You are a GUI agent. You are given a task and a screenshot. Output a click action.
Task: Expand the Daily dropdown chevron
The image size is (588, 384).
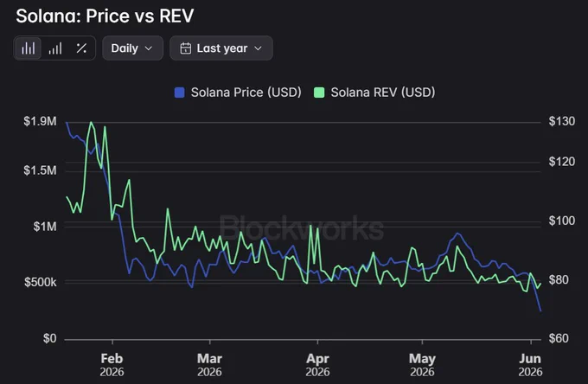click(149, 48)
